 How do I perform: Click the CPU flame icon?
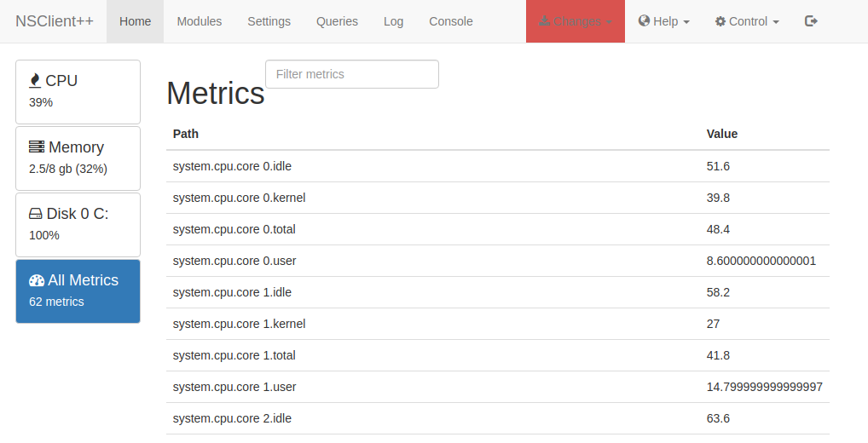pos(35,81)
